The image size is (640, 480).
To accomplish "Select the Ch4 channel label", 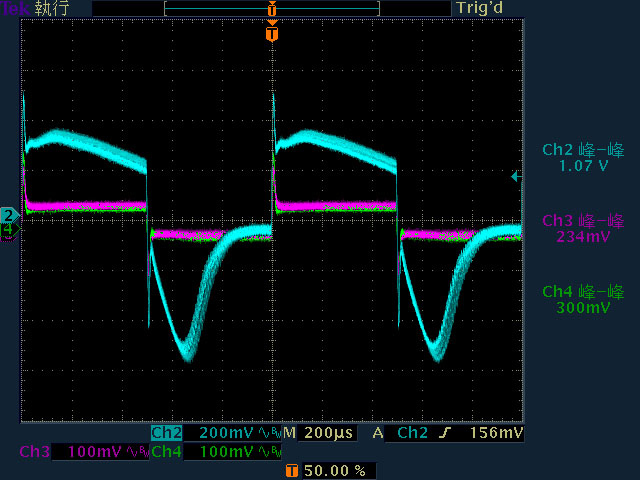I will [x=167, y=452].
